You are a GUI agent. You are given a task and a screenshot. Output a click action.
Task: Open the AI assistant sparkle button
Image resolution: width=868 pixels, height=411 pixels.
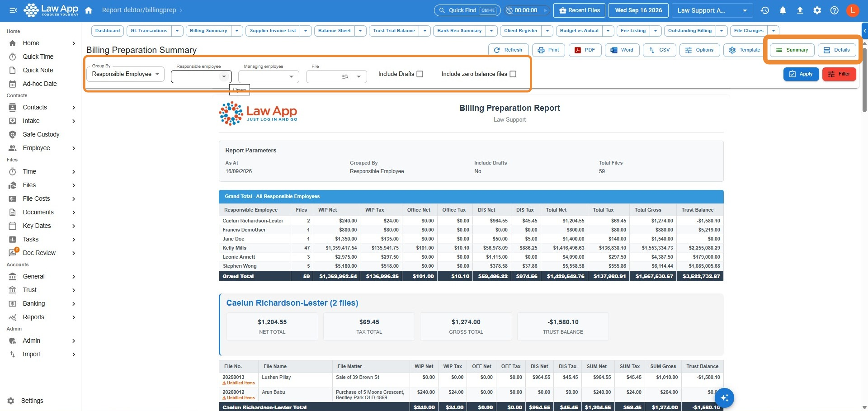724,398
